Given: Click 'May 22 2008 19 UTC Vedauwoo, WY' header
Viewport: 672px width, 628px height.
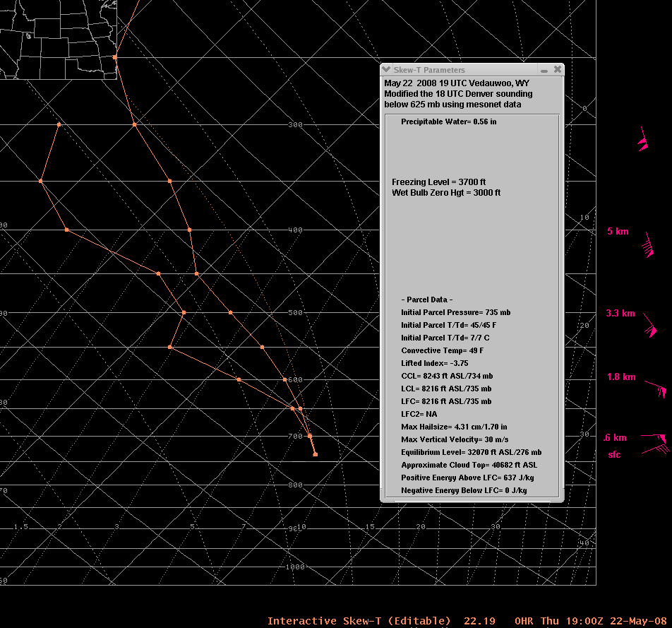Looking at the screenshot, I should point(457,83).
